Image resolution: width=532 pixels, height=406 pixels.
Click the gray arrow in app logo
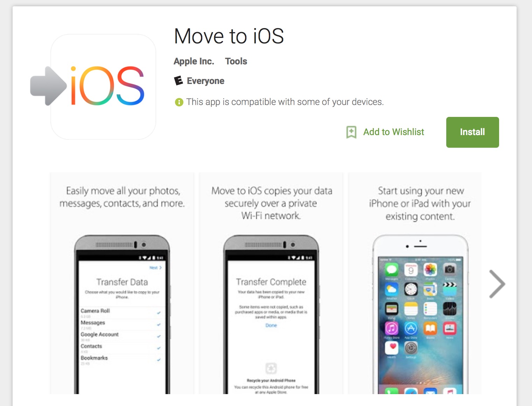(x=48, y=86)
